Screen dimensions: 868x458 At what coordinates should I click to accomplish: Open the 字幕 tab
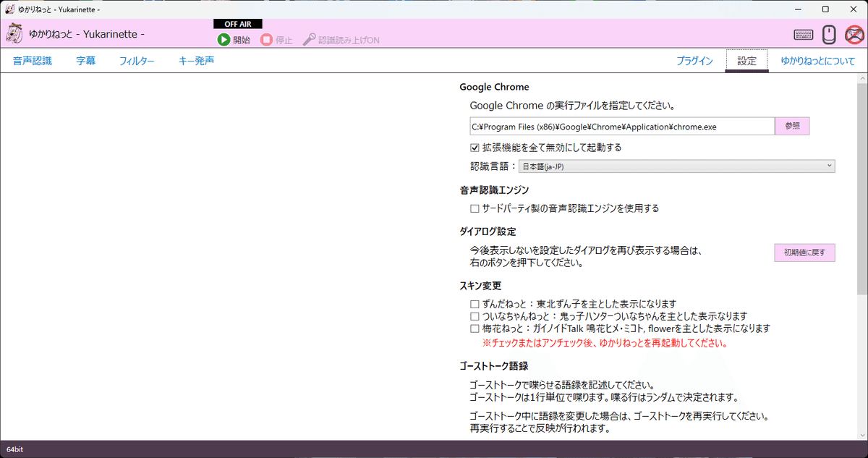pos(86,61)
